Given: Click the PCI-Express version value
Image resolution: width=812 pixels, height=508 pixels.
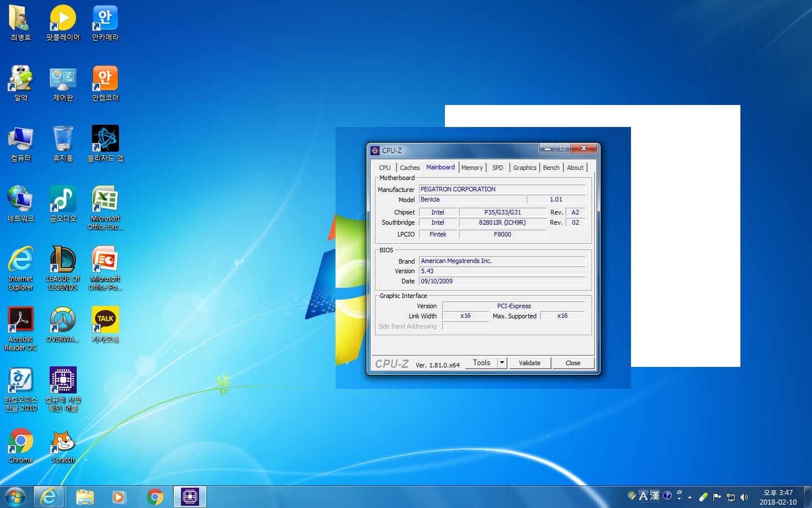Looking at the screenshot, I should point(514,306).
